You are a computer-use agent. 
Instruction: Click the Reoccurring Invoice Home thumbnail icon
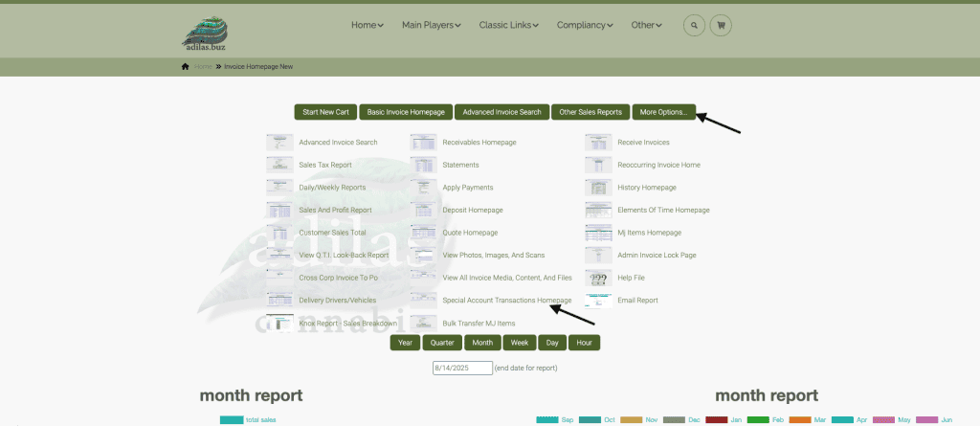click(x=598, y=165)
